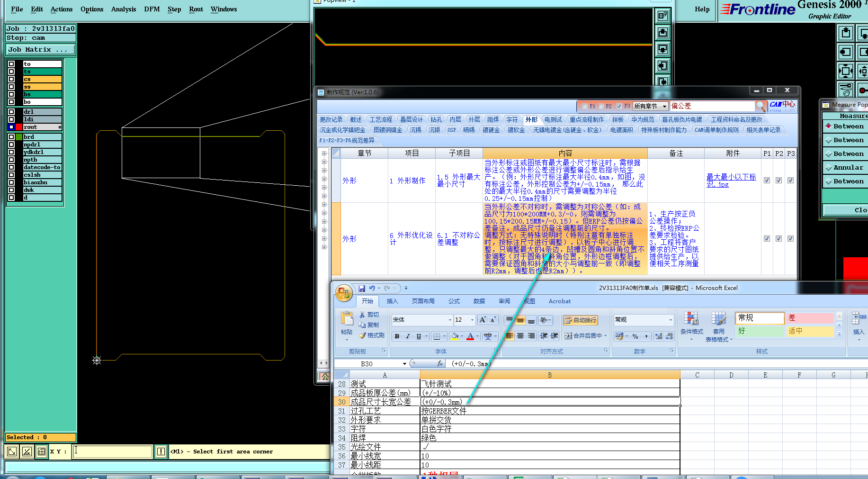868x479 pixels.
Task: Click the Excel center-align text icon
Action: pyautogui.click(x=520, y=336)
